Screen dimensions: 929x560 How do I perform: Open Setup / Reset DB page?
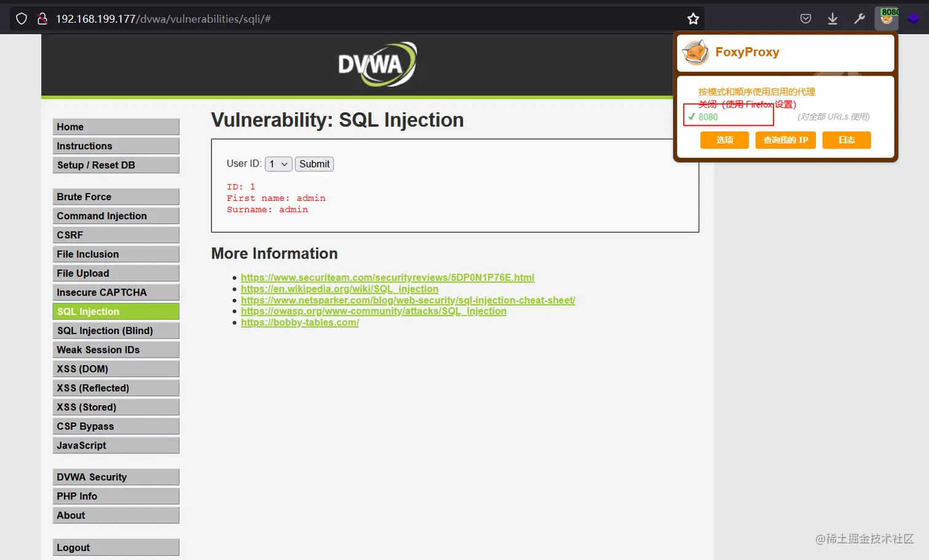(116, 165)
